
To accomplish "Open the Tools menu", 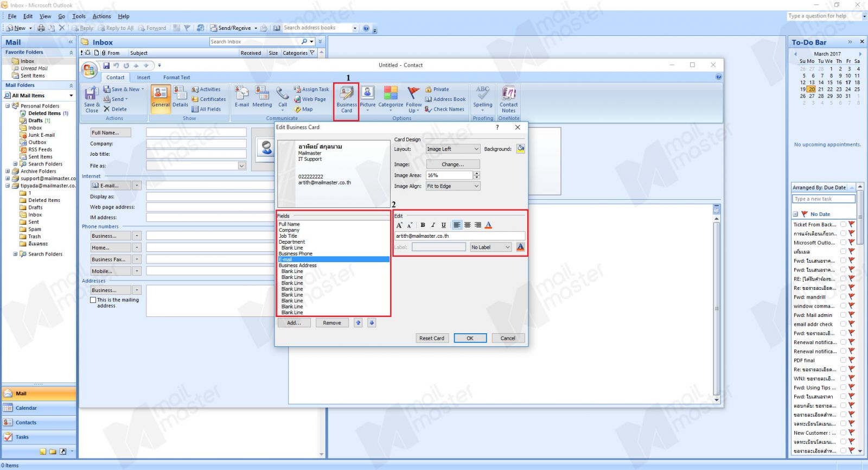I will [79, 16].
